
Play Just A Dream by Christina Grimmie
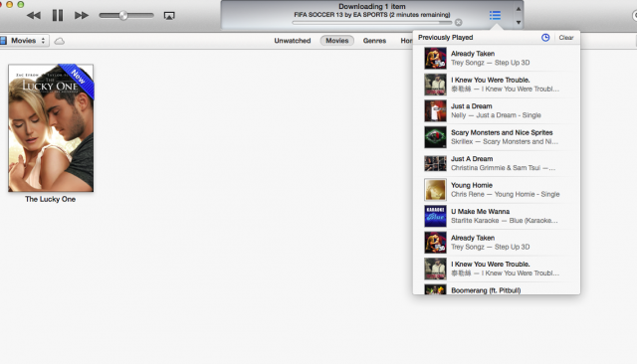(497, 163)
